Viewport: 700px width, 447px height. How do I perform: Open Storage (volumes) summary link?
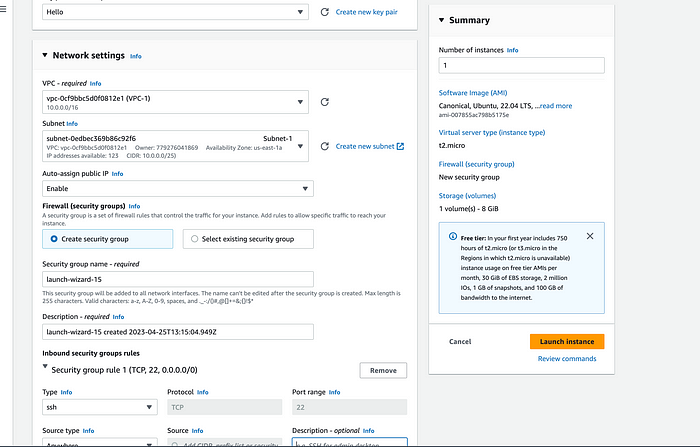[x=467, y=196]
